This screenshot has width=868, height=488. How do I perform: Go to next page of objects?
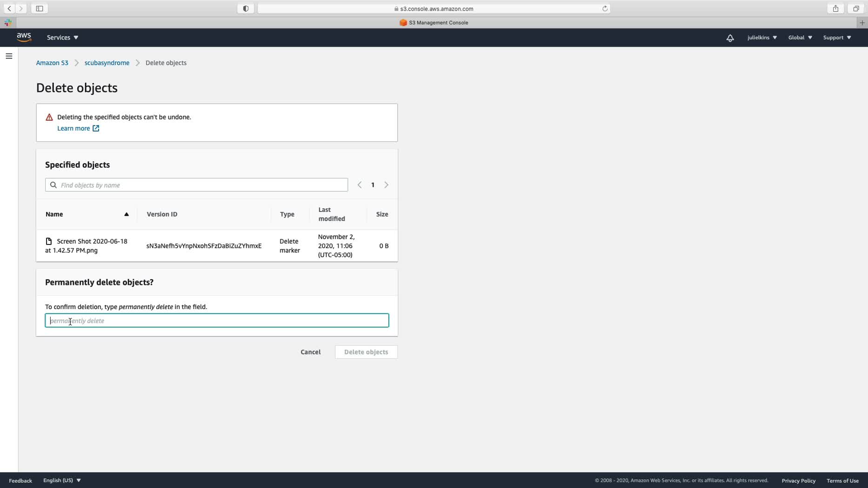pos(386,185)
